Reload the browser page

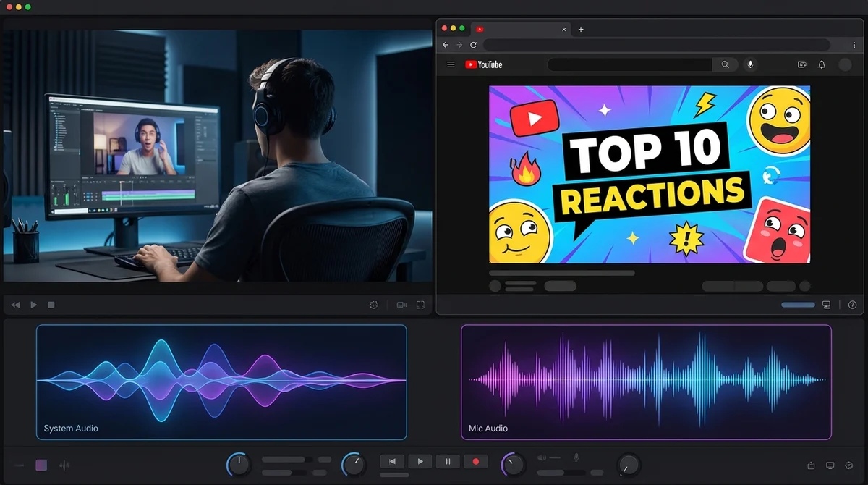pos(473,45)
